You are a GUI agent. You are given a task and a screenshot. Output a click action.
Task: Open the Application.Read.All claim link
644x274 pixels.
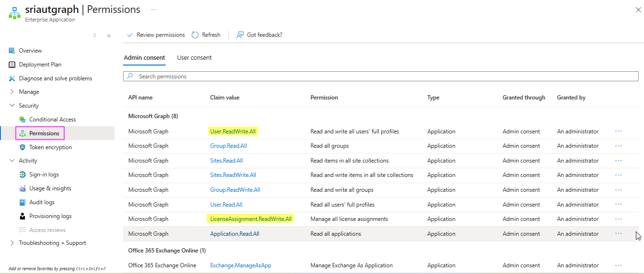235,234
